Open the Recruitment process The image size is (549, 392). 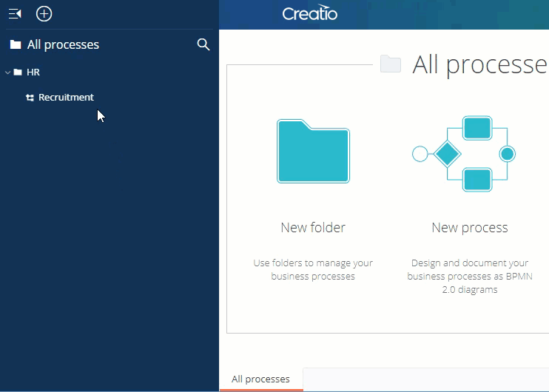click(x=66, y=97)
